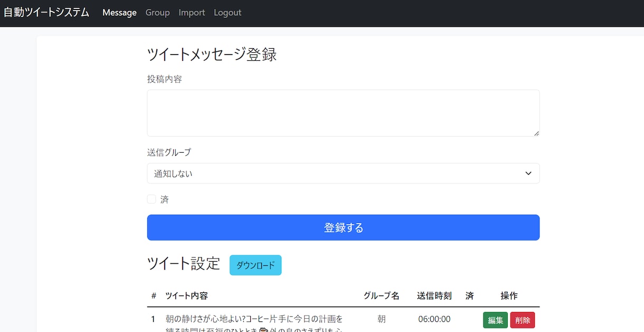Select the 操作 column header
Image resolution: width=644 pixels, height=332 pixels.
509,296
